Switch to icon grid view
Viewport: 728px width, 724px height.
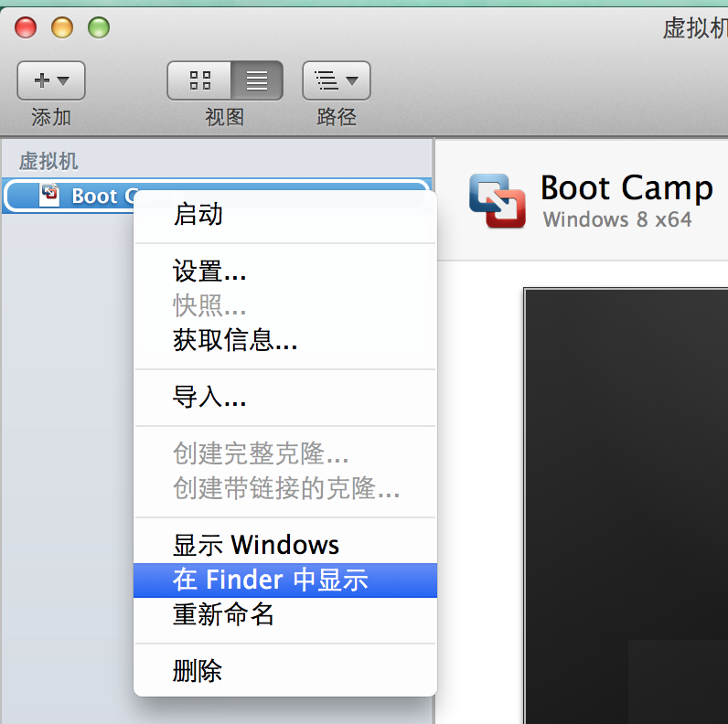[x=199, y=80]
